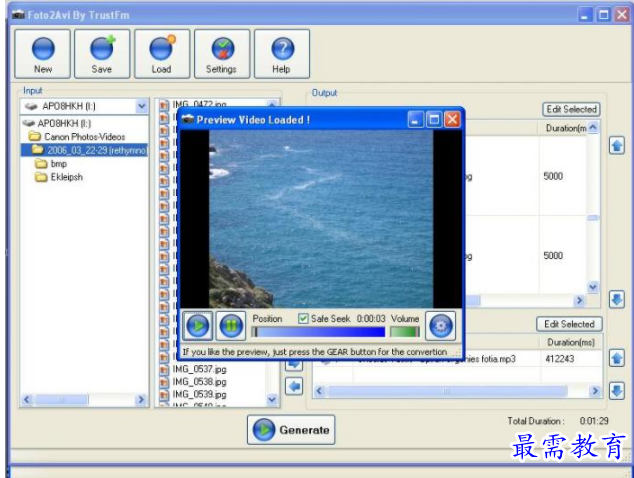
Task: Minimize the Foto2Avi main window
Action: coord(584,15)
